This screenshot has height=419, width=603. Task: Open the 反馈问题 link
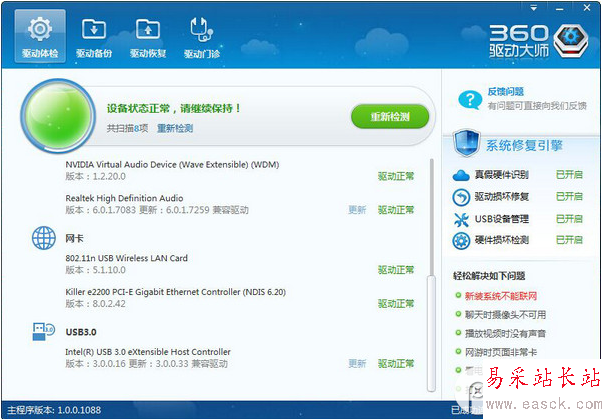pos(506,91)
